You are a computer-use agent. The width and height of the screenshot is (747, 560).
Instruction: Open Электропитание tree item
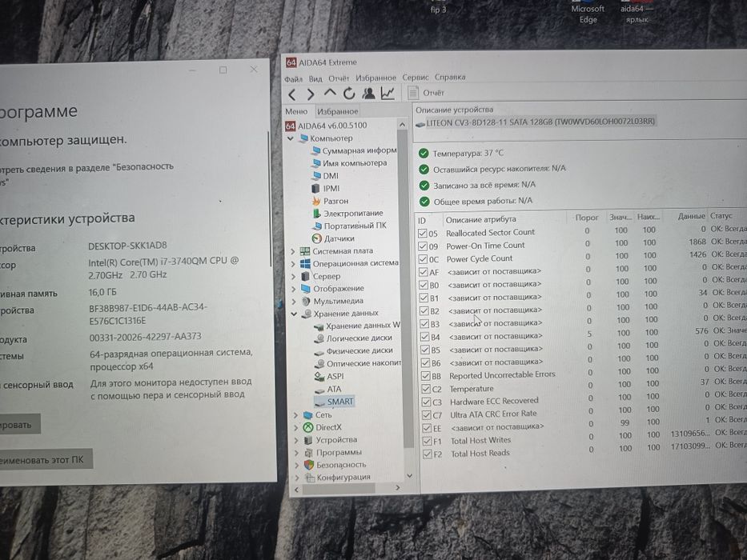tap(347, 214)
